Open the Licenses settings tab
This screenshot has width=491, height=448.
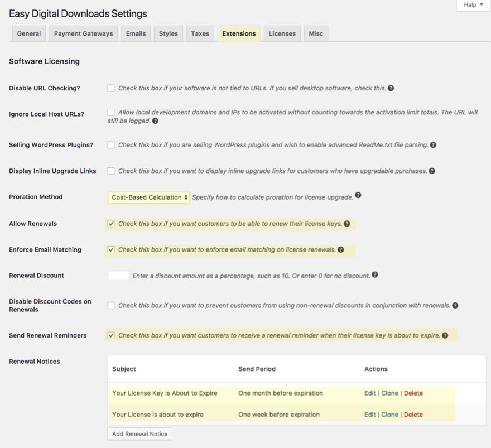click(282, 33)
